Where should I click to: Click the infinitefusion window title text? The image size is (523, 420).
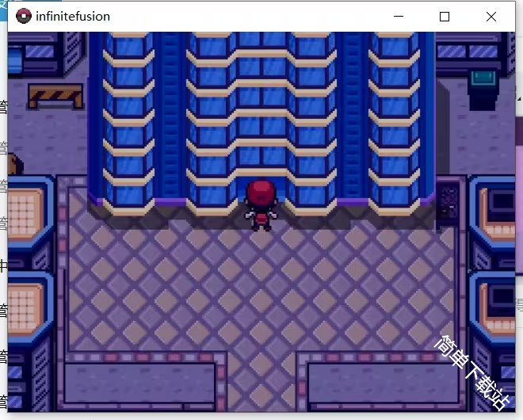click(x=73, y=17)
